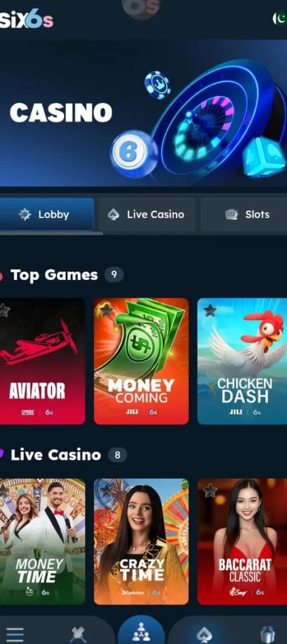The height and width of the screenshot is (644, 287).
Task: Open the Money Time live game
Action: pos(43,541)
